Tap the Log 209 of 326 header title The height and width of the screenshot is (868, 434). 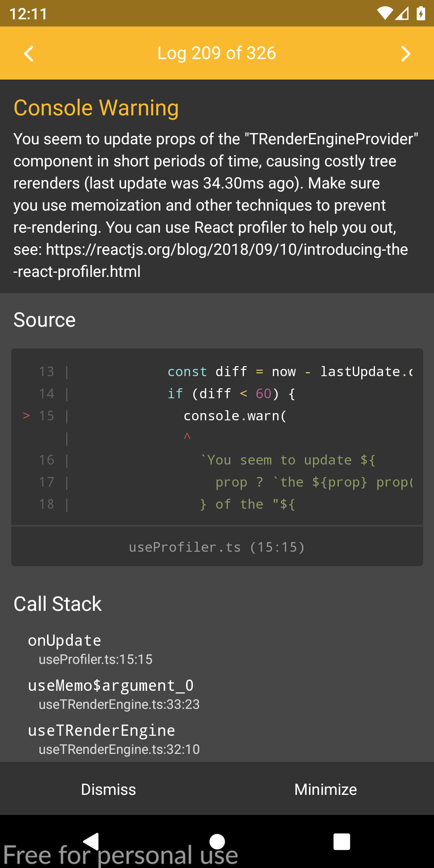pyautogui.click(x=217, y=53)
